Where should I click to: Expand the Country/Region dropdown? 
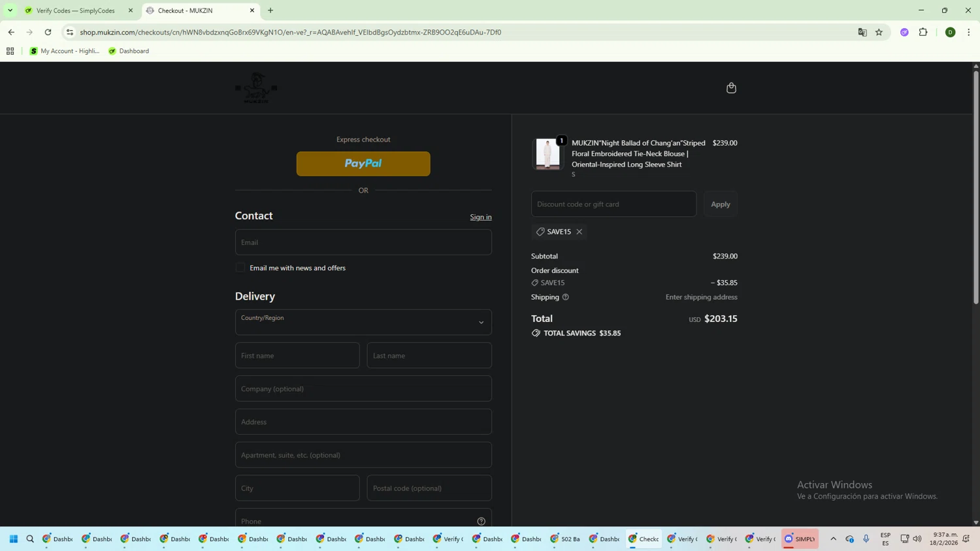click(x=363, y=323)
